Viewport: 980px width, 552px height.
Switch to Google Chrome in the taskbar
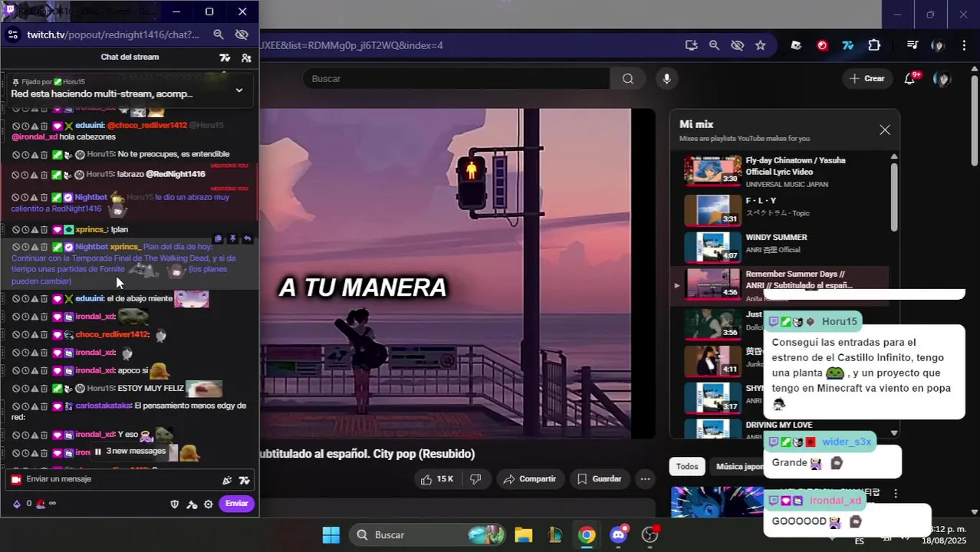(x=587, y=534)
